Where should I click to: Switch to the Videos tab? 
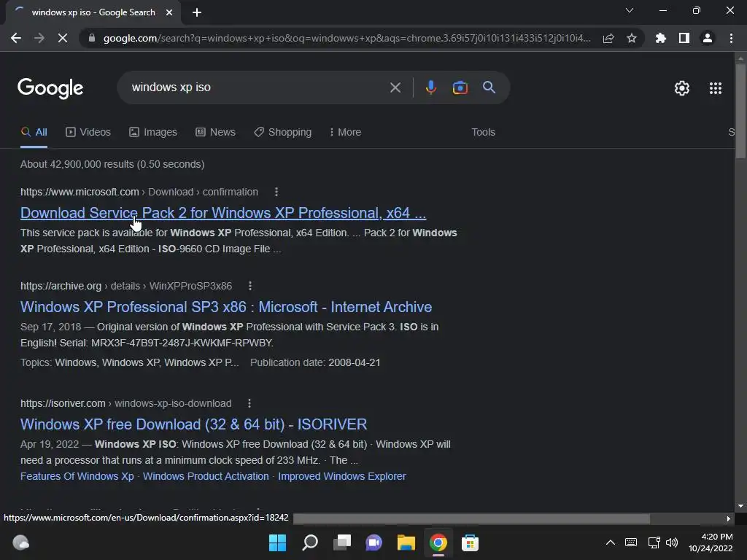point(88,133)
